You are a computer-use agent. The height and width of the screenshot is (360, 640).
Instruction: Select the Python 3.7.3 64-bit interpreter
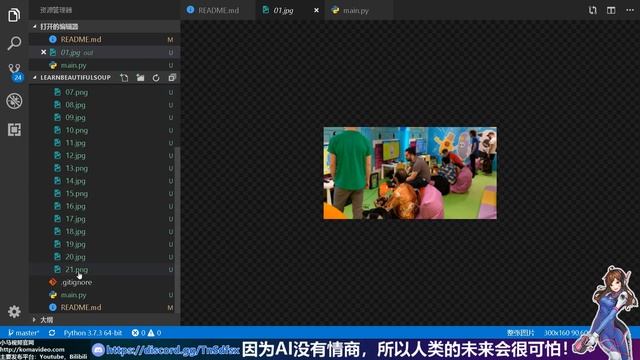point(93,333)
